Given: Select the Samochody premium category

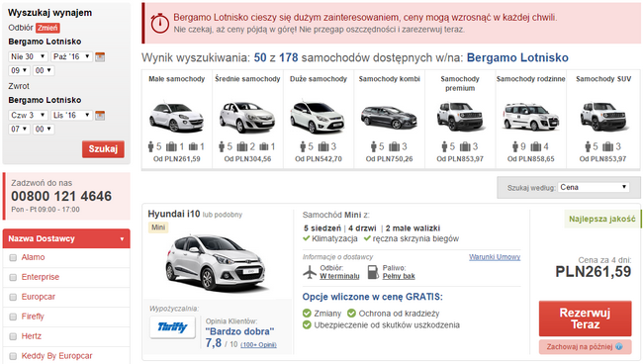Looking at the screenshot, I should tap(460, 119).
